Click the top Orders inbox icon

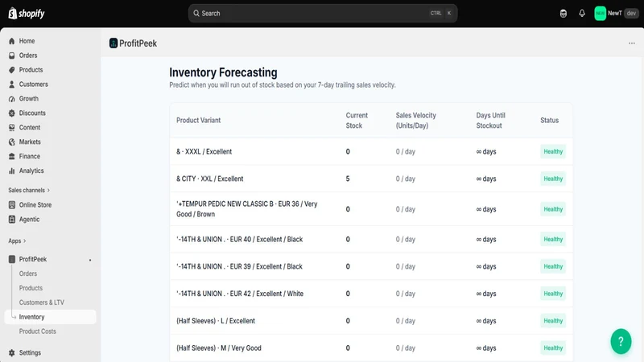click(12, 56)
